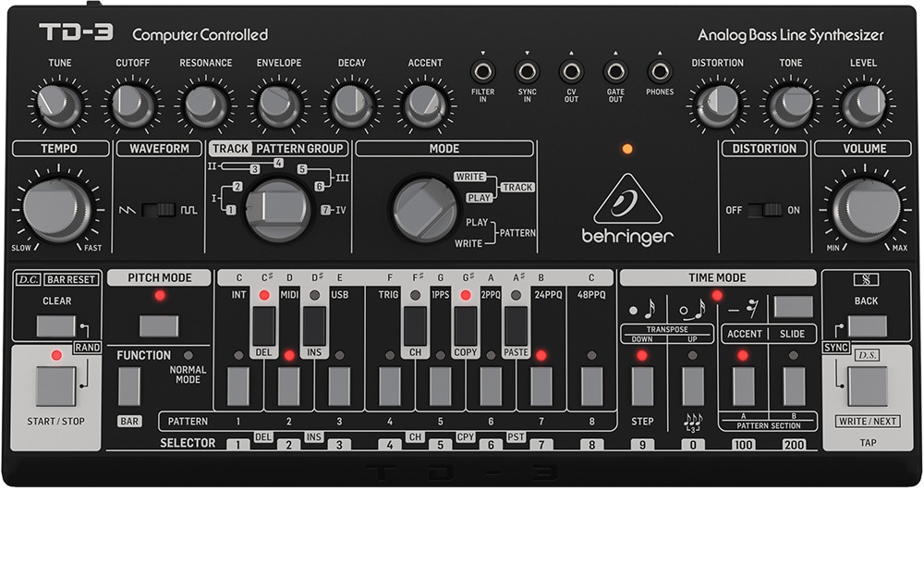
Task: Click the PITCH MODE red LED
Action: (x=160, y=296)
